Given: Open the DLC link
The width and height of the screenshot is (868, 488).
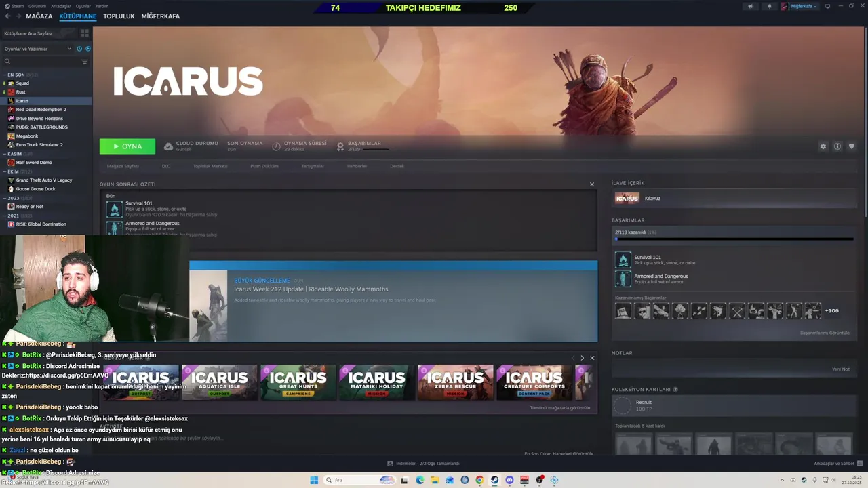Looking at the screenshot, I should (x=166, y=166).
